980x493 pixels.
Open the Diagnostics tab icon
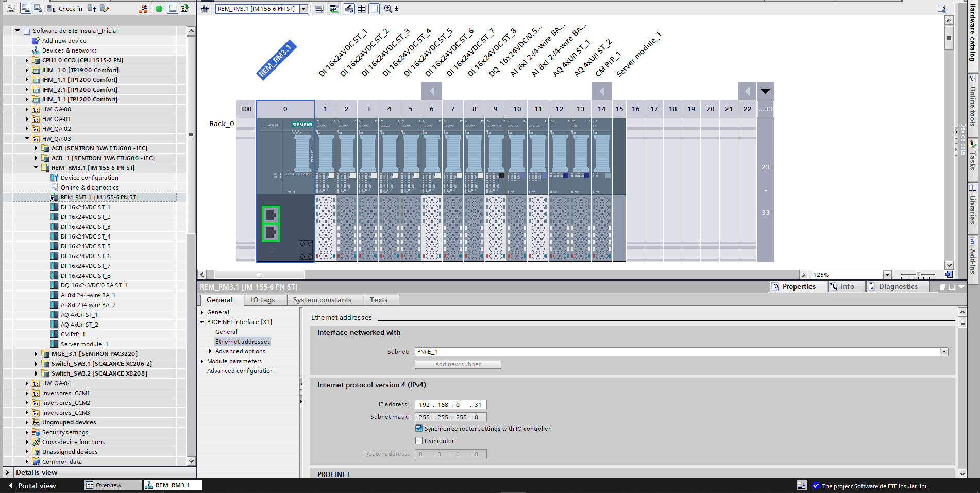(871, 287)
